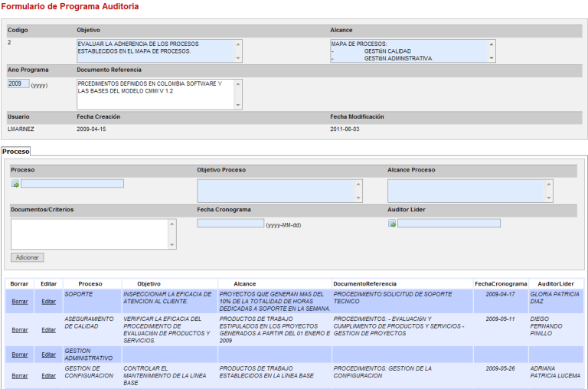Click the Auditor Lider input field
The image size is (588, 389).
tap(449, 224)
